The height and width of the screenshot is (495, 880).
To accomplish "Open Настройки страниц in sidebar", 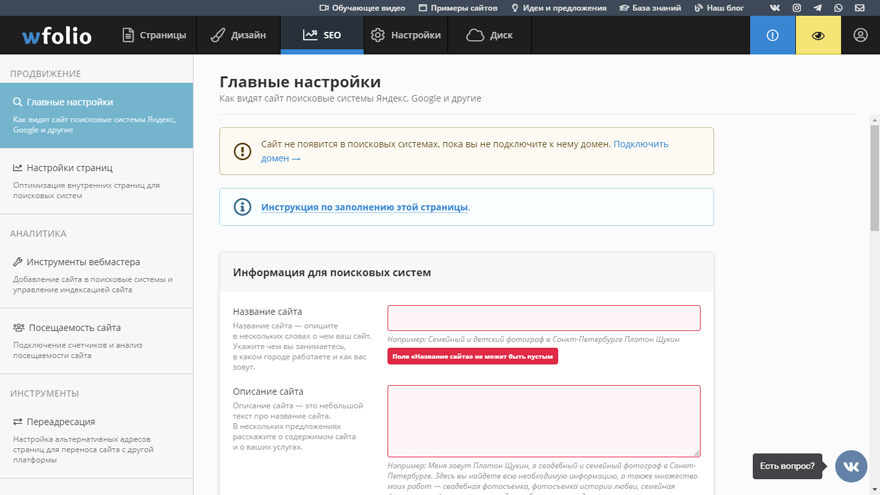I will [97, 181].
